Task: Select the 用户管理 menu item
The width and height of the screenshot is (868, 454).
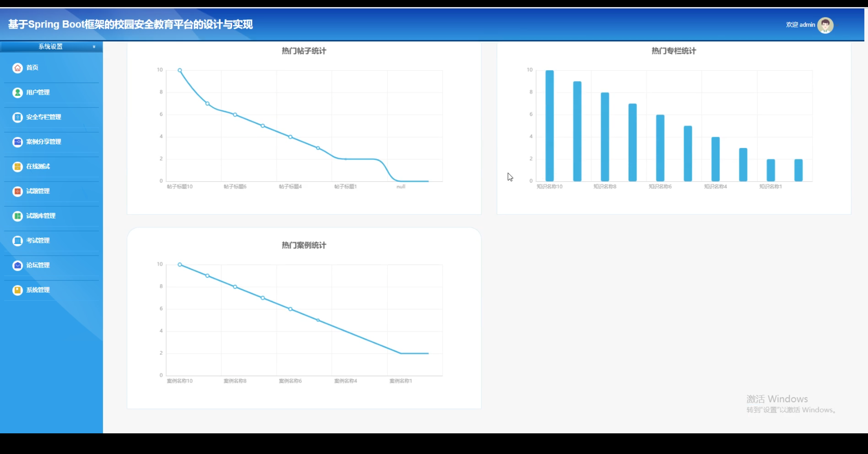Action: click(38, 92)
